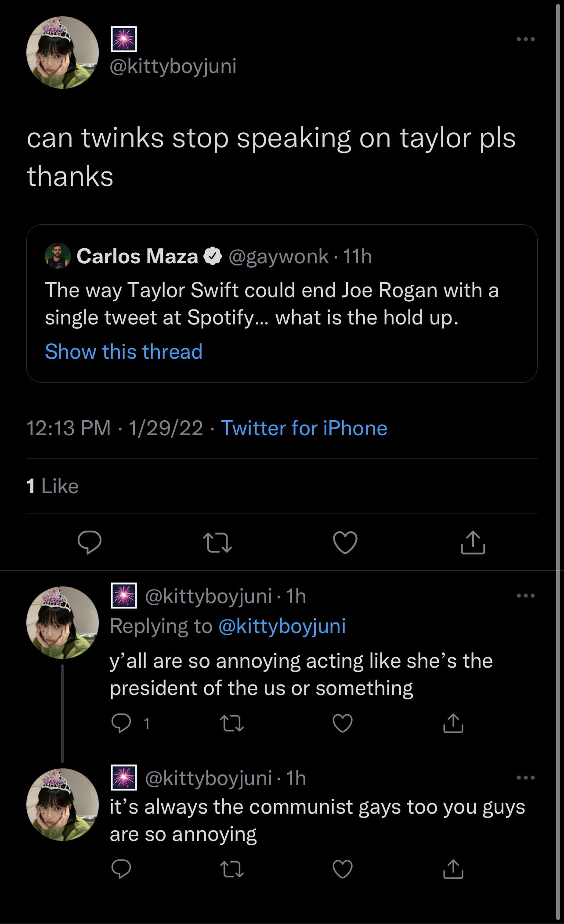
Task: Retweet the 'president of the us' reply
Action: (x=232, y=723)
